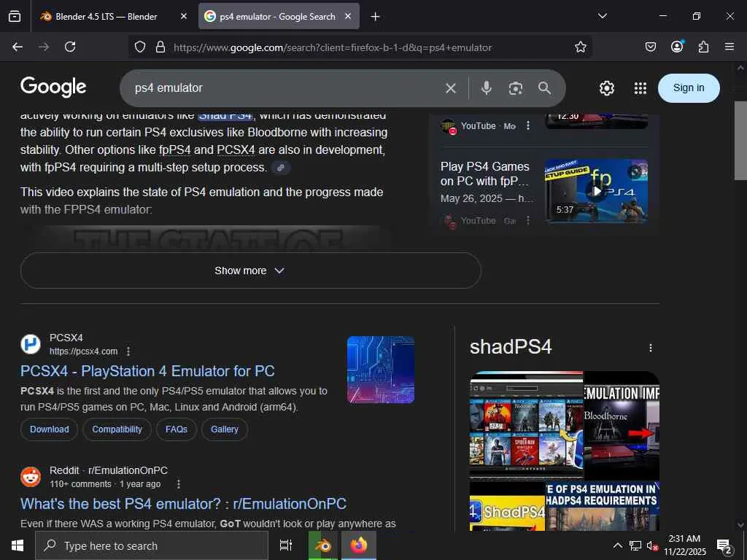
Task: Open more options for Reddit result
Action: pyautogui.click(x=179, y=484)
